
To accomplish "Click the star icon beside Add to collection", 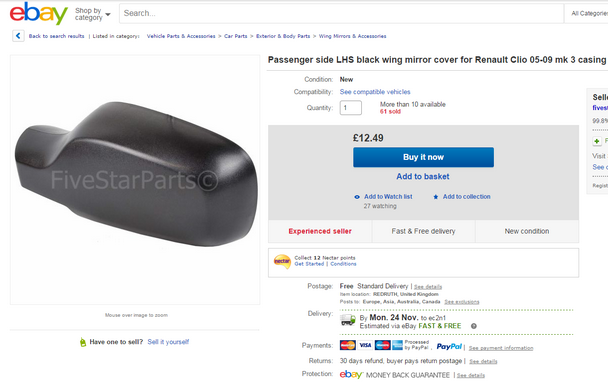I will tap(435, 197).
